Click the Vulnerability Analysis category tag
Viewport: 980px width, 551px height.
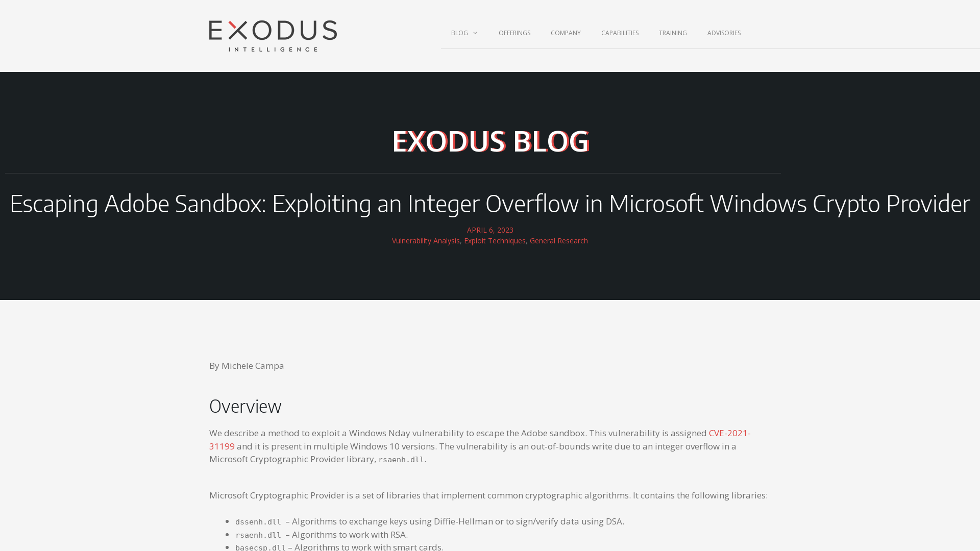pos(425,241)
